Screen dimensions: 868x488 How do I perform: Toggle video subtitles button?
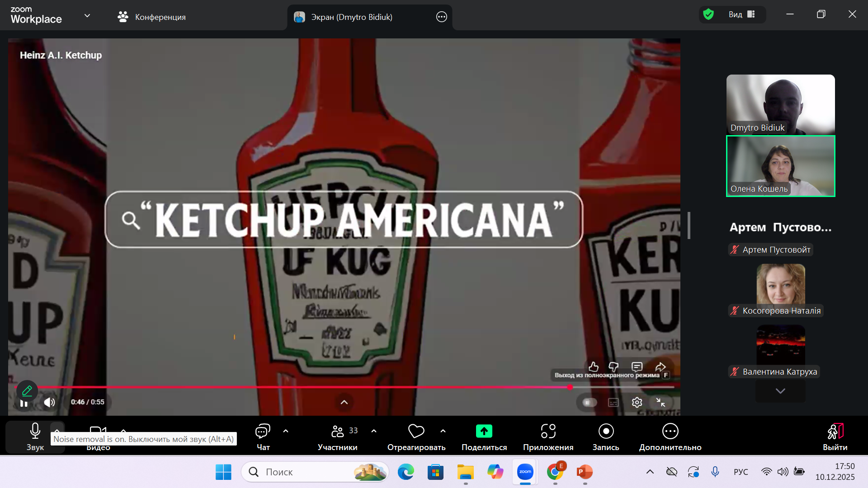click(x=613, y=402)
